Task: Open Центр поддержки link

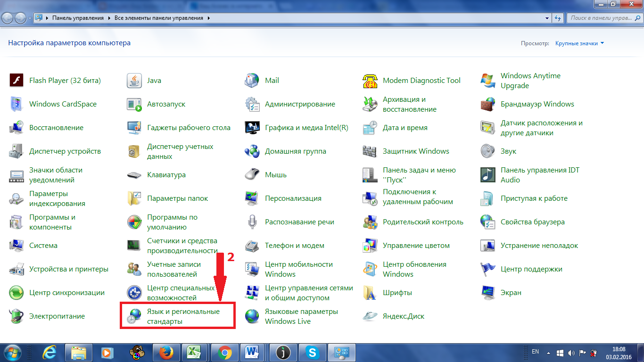Action: [531, 269]
